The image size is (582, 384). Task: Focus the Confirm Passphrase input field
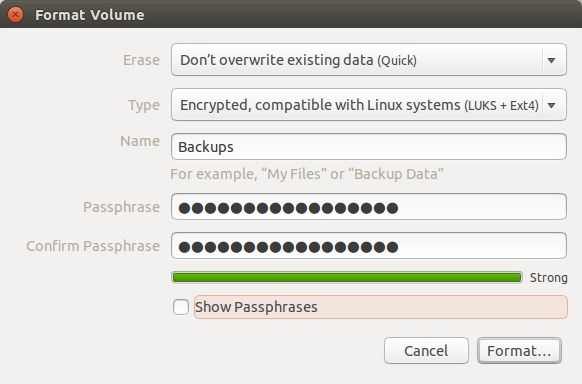pyautogui.click(x=369, y=246)
